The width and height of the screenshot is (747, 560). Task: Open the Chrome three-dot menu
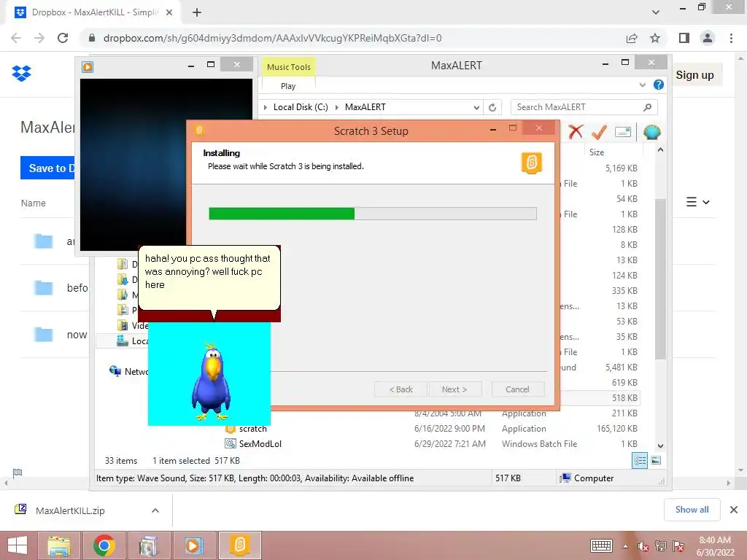731,38
